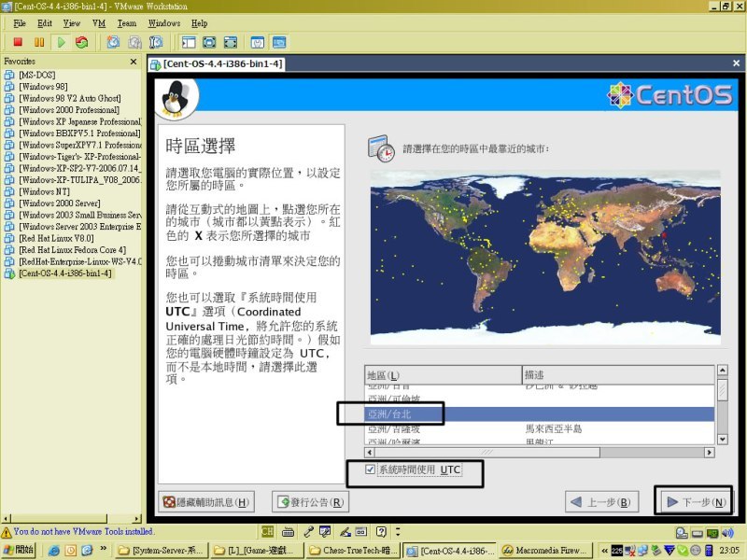747x560 pixels.
Task: Open the Snapshot Manager toolbar icon
Action: (156, 42)
